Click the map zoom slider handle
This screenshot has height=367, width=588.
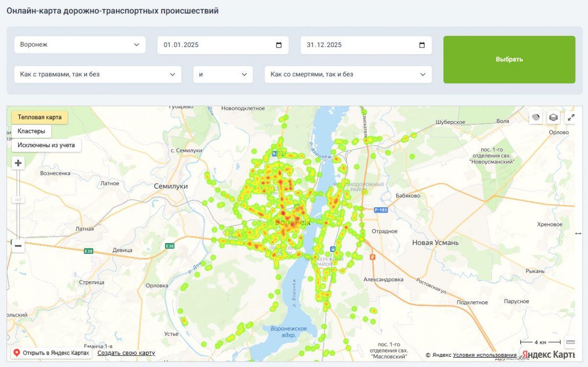tap(18, 199)
